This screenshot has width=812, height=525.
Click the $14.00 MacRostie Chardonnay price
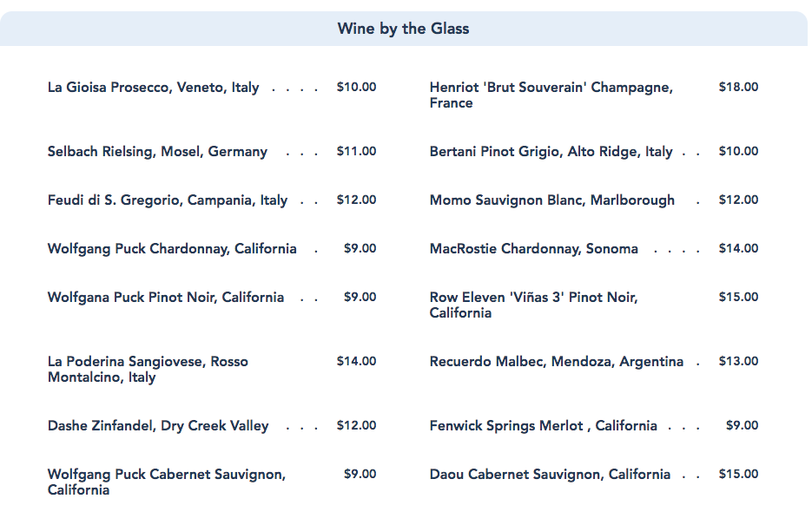[738, 249]
